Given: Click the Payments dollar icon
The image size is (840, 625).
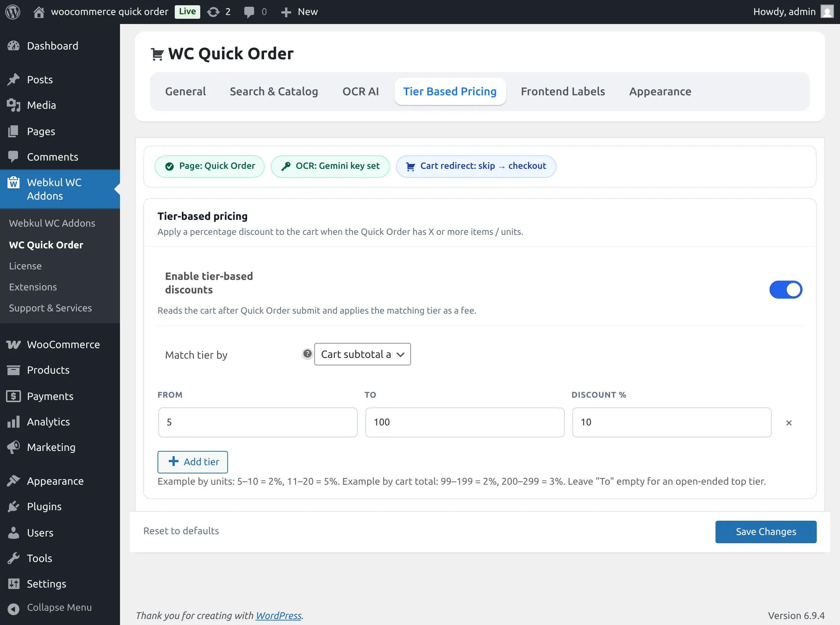Looking at the screenshot, I should (13, 396).
